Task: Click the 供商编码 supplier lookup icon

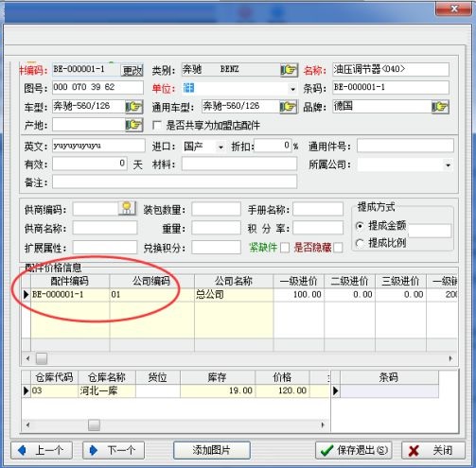Action: [127, 208]
